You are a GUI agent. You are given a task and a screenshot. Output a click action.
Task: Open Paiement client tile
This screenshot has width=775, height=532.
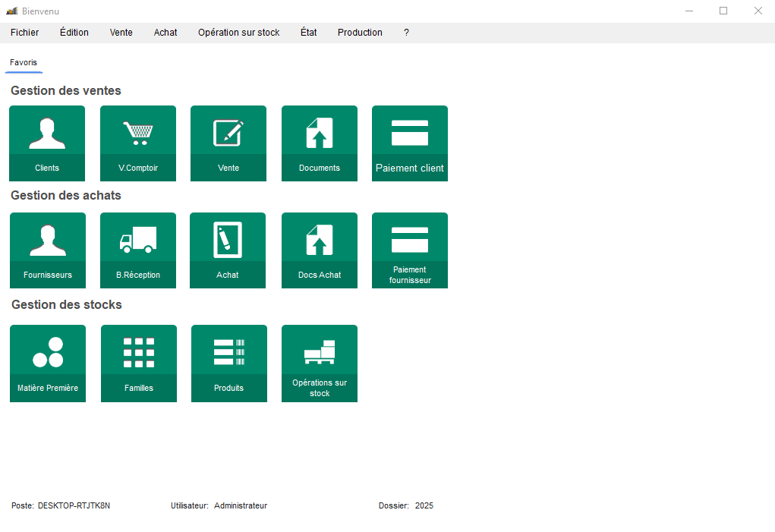pos(410,143)
